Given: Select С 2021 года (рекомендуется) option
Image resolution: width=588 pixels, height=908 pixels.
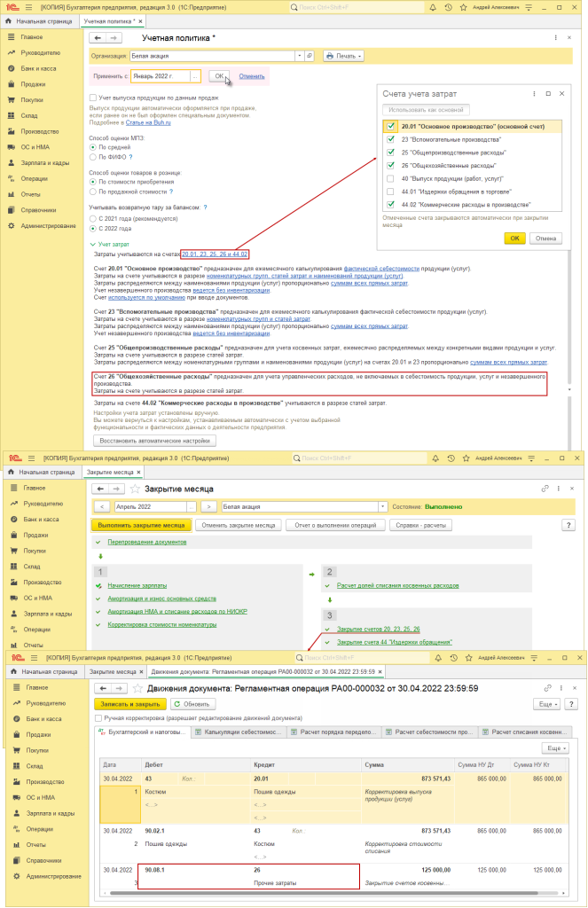Looking at the screenshot, I should 93,219.
